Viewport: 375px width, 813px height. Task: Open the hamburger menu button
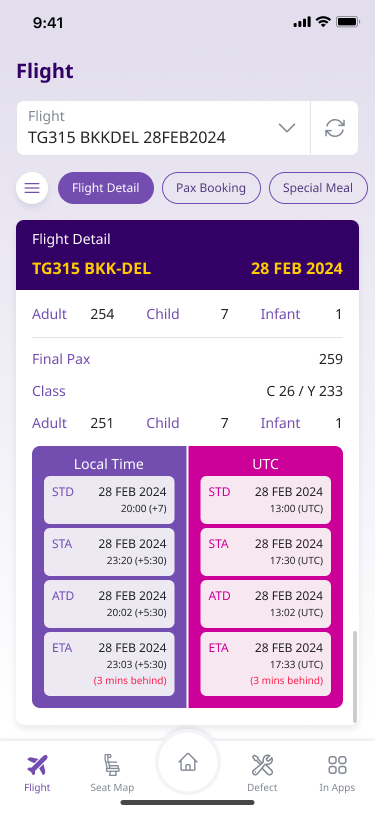32,188
